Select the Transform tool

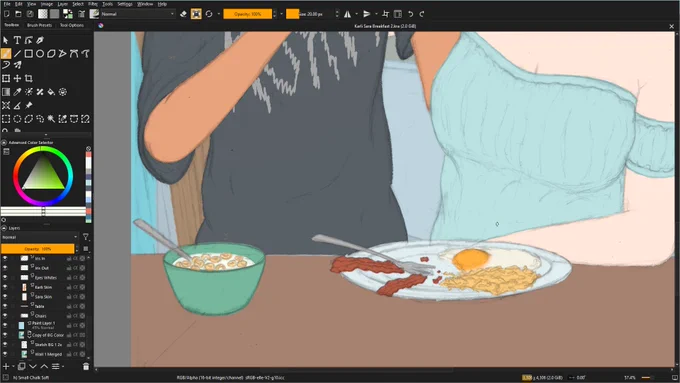click(6, 79)
